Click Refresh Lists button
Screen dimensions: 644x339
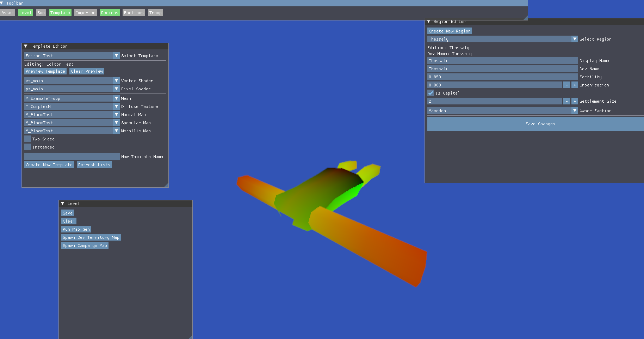pos(94,165)
